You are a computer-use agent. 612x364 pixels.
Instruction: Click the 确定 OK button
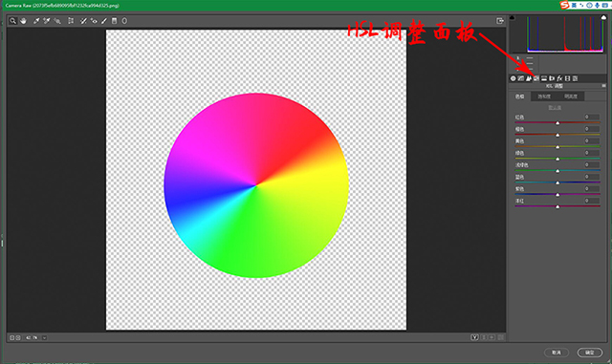tap(589, 353)
